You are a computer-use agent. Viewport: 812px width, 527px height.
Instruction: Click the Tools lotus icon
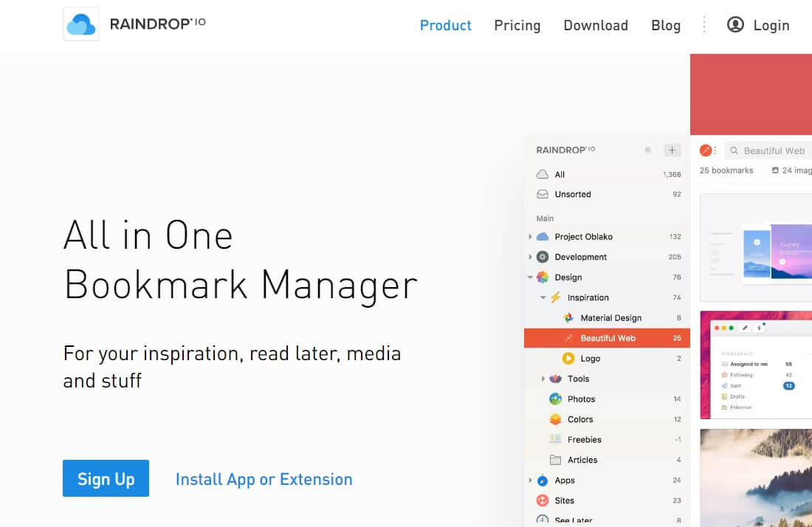click(x=555, y=379)
